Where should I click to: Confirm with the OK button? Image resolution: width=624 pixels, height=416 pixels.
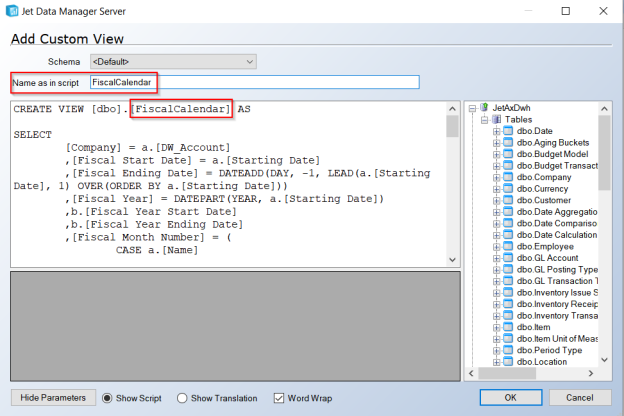(x=511, y=397)
